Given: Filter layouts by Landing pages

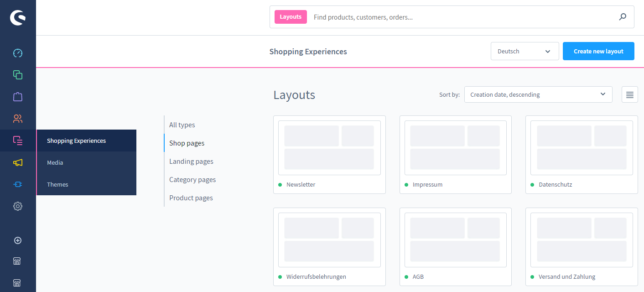Looking at the screenshot, I should 191,161.
